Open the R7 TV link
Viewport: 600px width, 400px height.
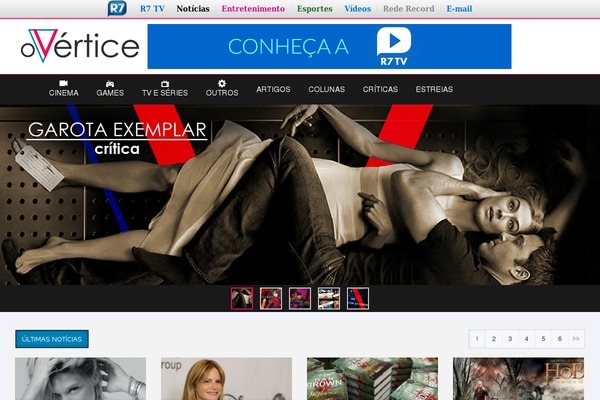(152, 8)
